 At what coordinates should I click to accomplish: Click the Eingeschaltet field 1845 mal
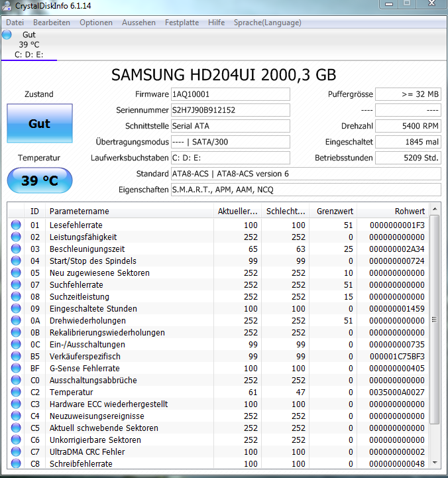tap(408, 142)
